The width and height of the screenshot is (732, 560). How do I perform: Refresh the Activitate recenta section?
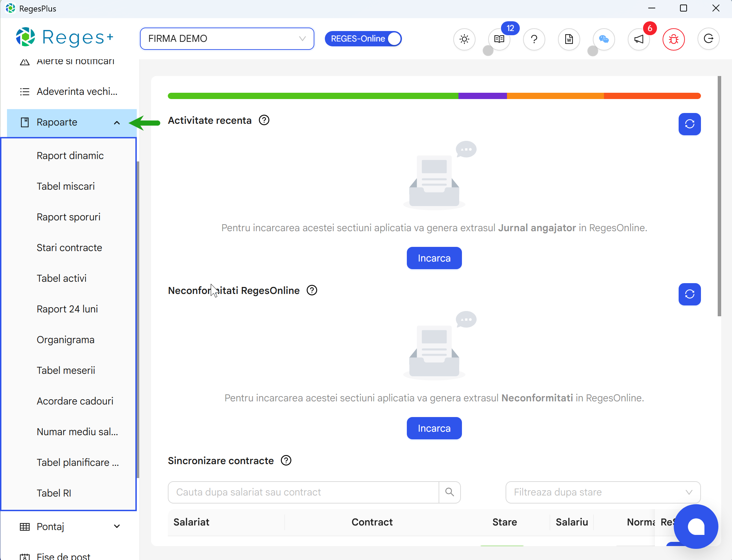tap(689, 124)
